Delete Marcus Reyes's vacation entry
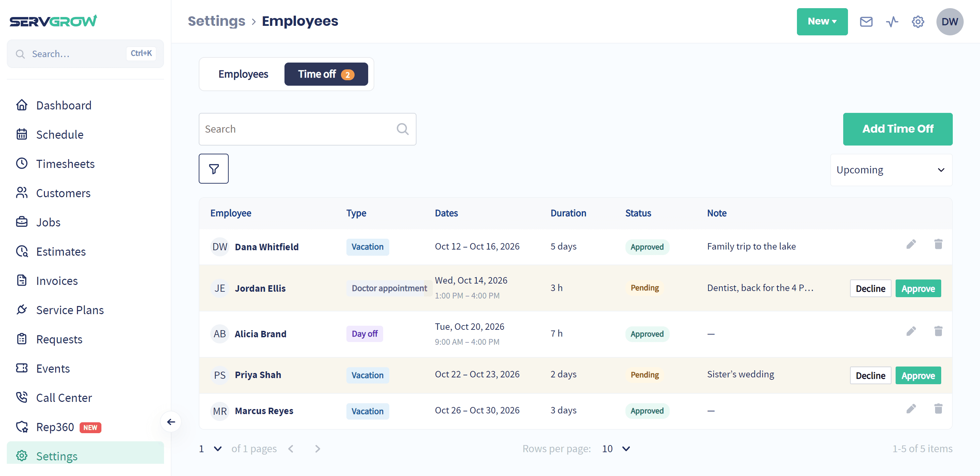980x476 pixels. [x=938, y=409]
